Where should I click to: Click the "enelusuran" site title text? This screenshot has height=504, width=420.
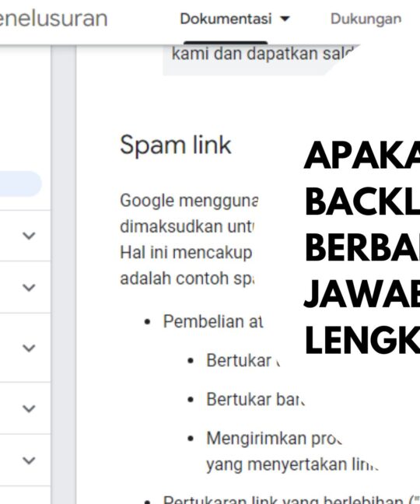54,19
